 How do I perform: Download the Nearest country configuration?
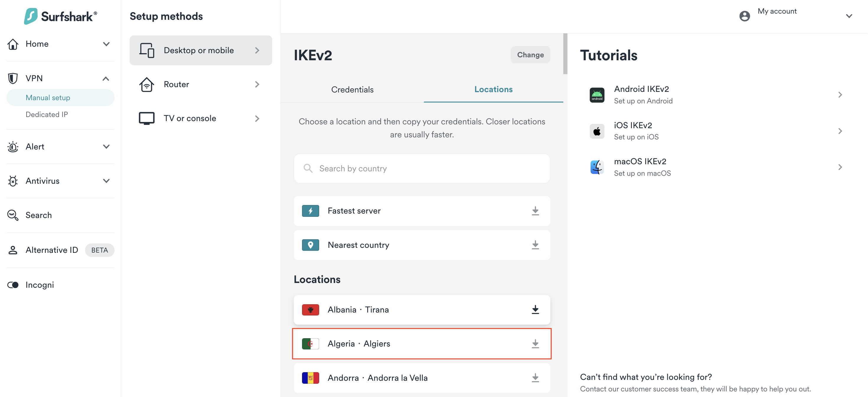coord(535,245)
